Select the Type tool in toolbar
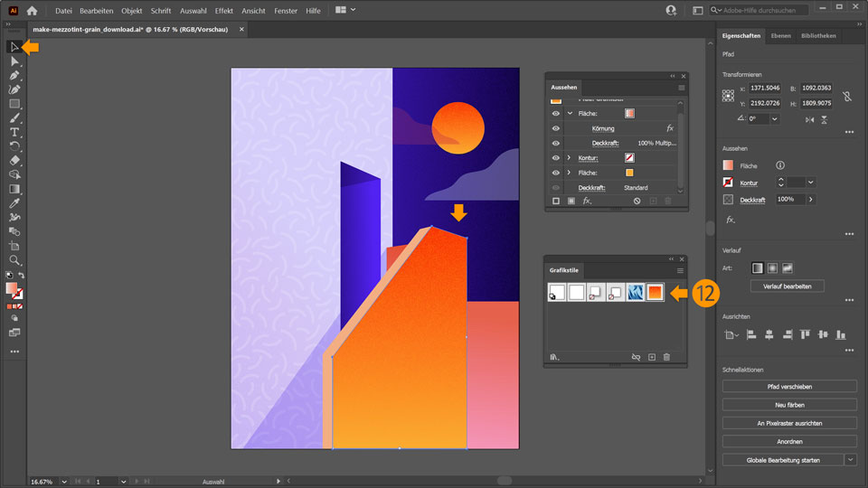Viewport: 868px width, 488px height. [x=14, y=132]
